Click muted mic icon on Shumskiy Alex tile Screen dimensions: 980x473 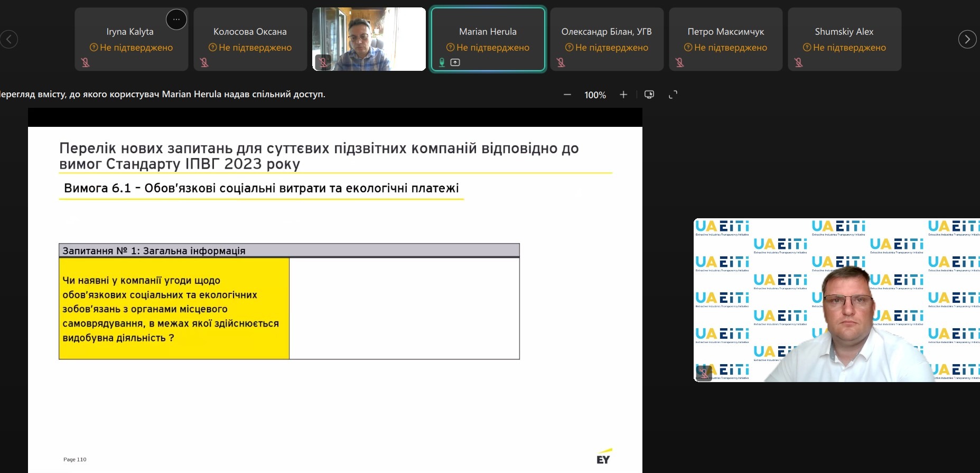799,62
